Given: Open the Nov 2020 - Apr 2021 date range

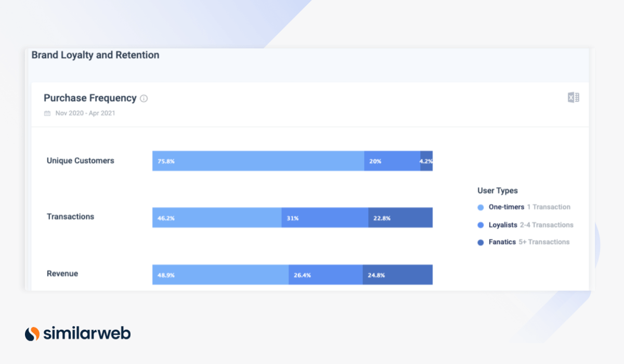Looking at the screenshot, I should coord(85,113).
